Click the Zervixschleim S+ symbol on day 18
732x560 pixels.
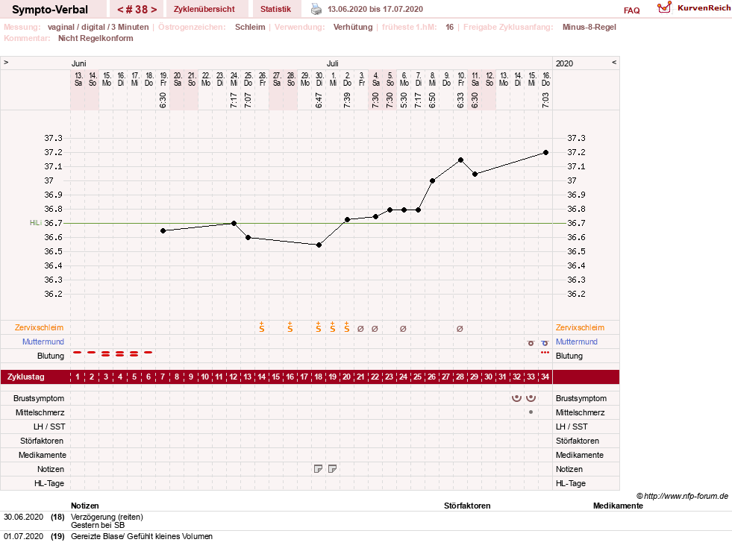click(319, 327)
